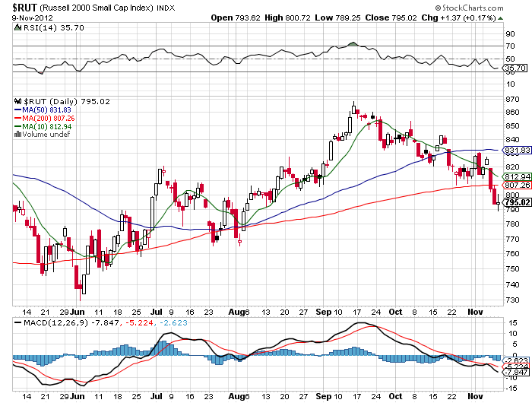Click the 9-Nov-2012 date label

pyautogui.click(x=32, y=17)
